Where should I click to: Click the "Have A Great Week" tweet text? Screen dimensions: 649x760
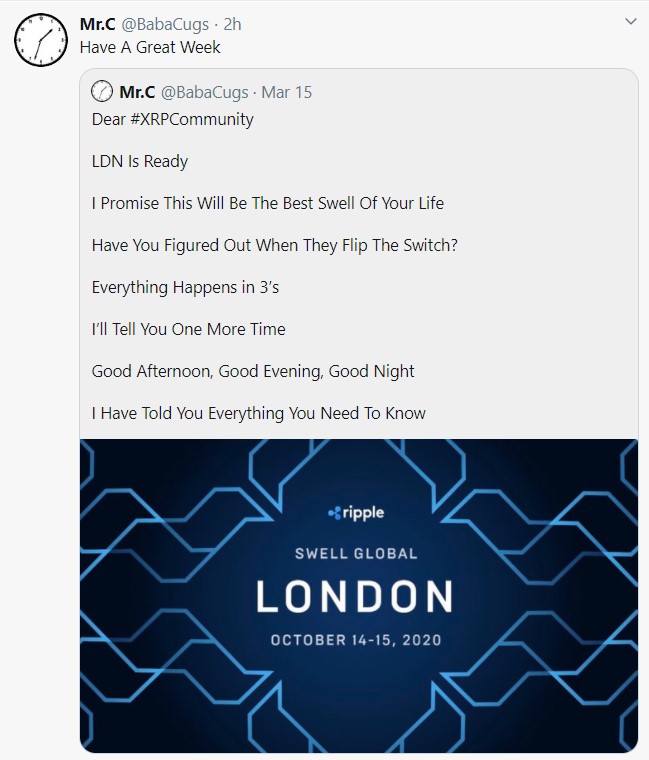150,47
